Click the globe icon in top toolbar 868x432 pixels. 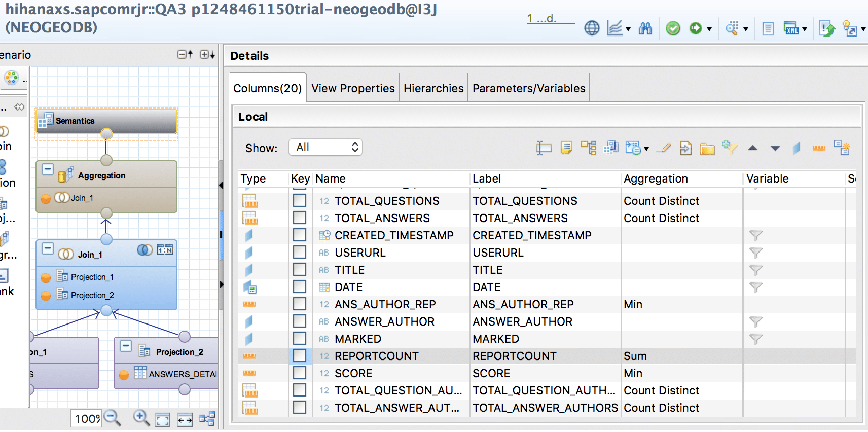pyautogui.click(x=592, y=29)
